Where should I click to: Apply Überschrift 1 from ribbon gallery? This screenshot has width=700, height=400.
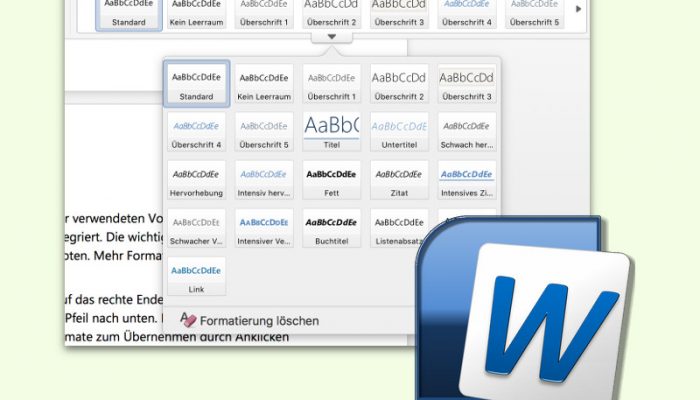[x=264, y=13]
